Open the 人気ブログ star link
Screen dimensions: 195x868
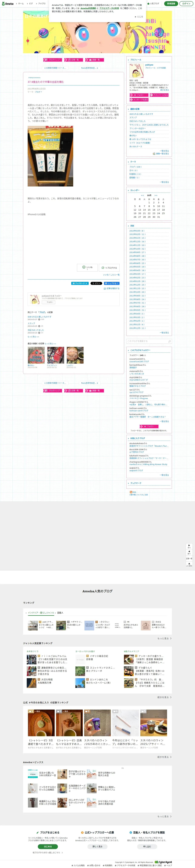click(x=153, y=3)
